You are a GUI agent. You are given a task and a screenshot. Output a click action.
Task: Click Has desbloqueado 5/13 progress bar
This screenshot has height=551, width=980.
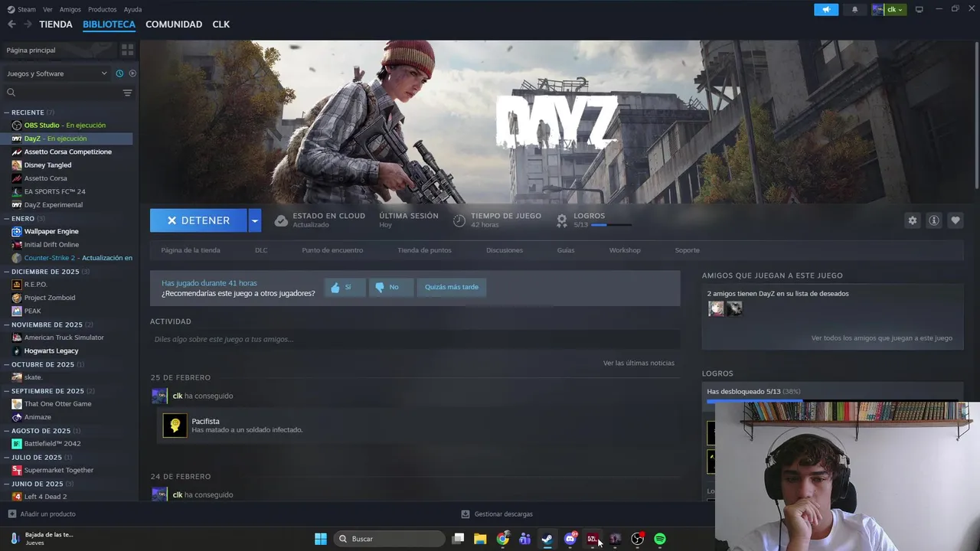(x=833, y=400)
